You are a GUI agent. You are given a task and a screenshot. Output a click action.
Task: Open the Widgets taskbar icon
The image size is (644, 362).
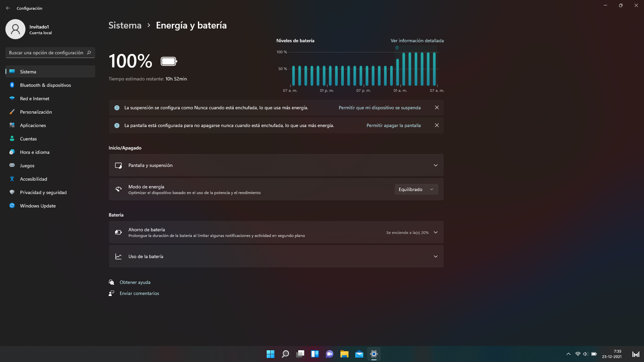315,354
